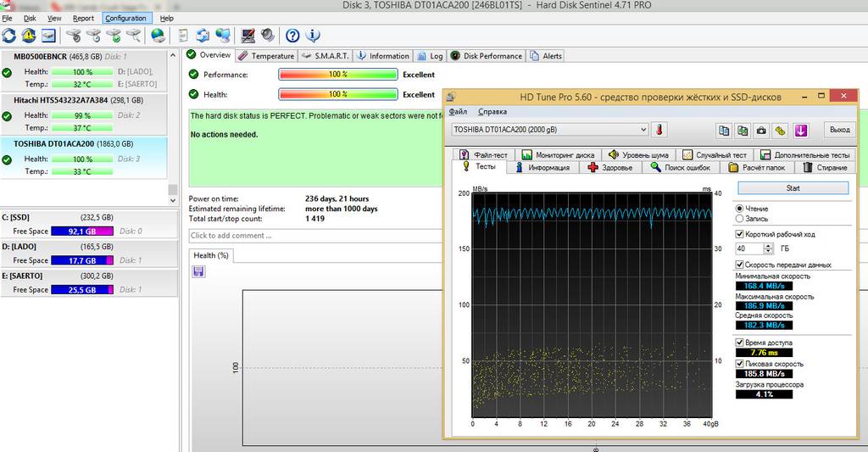Click the disk drive image toolbar icon
This screenshot has height=452, width=868.
pos(48,36)
